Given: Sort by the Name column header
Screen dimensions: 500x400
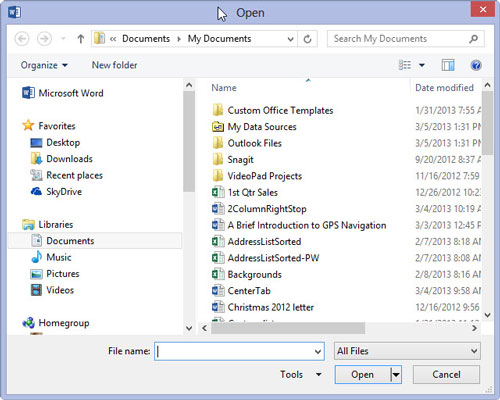Looking at the screenshot, I should 224,88.
